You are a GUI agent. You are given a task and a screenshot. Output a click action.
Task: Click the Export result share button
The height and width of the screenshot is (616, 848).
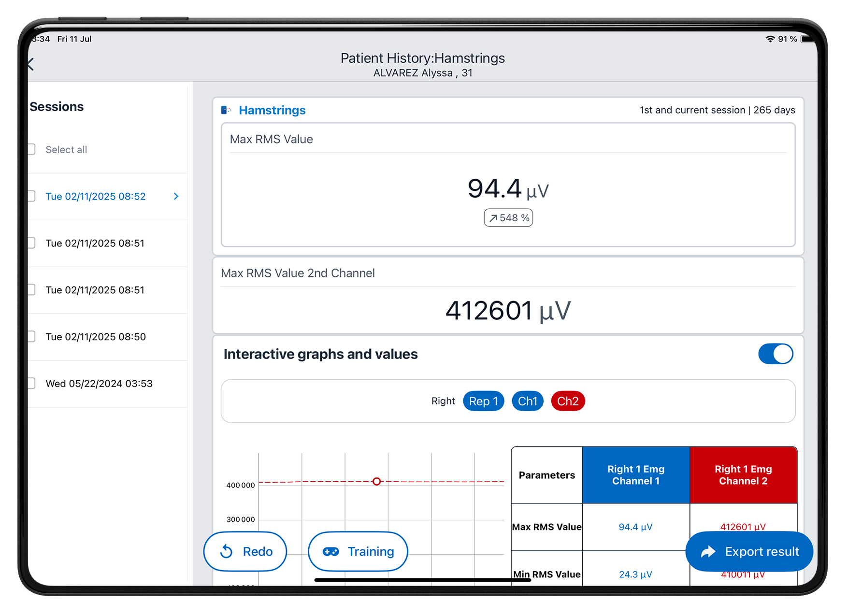coord(749,551)
